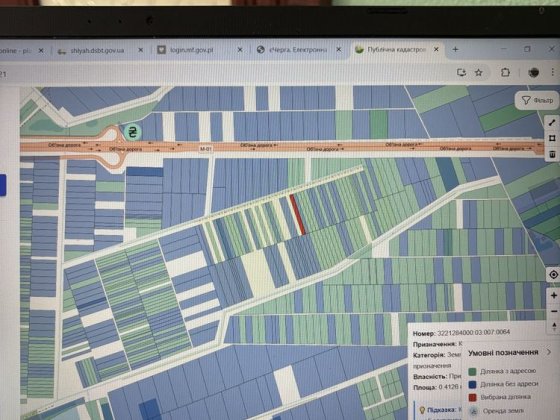
Task: Collapse the Умовні позначення legend chevron
Action: 549,352
